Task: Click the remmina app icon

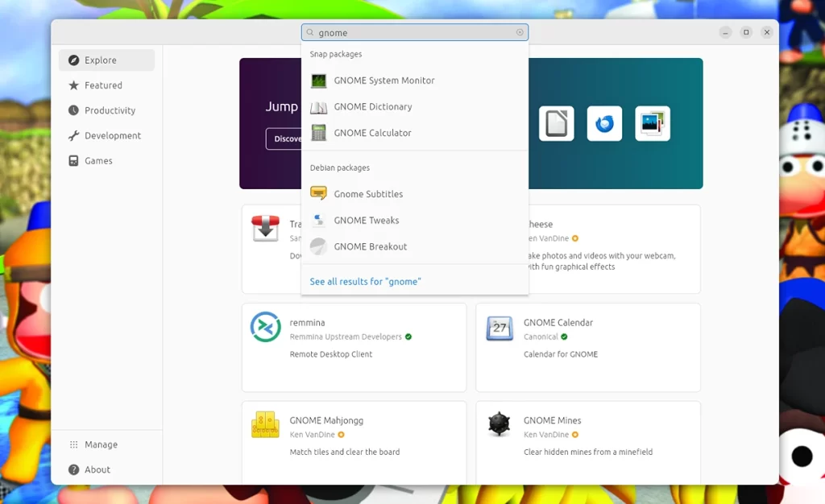Action: pyautogui.click(x=266, y=327)
